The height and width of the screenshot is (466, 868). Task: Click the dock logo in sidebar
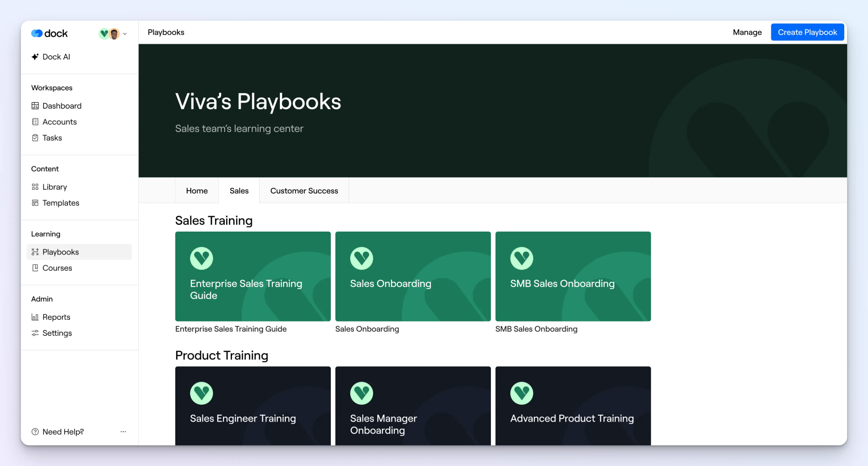(x=50, y=33)
